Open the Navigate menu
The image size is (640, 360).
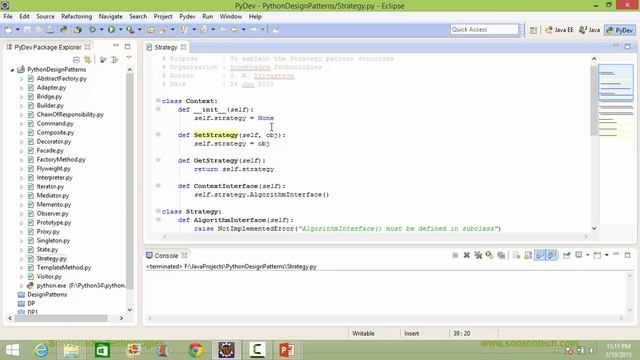pos(111,16)
